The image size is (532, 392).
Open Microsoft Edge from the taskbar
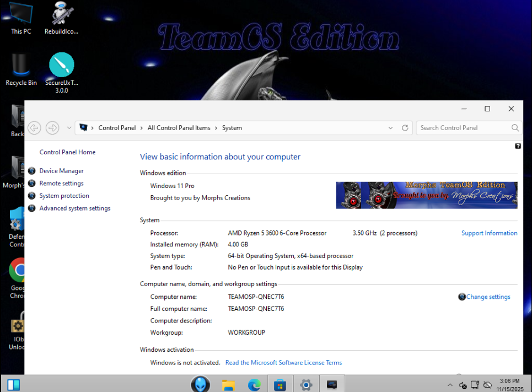[254, 384]
